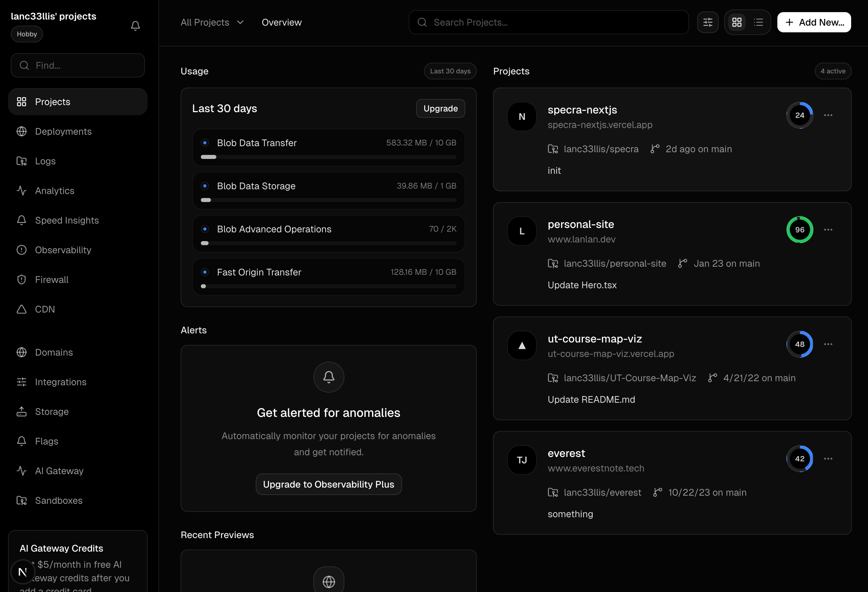This screenshot has width=868, height=592.
Task: Open AI Gateway sidebar item
Action: coord(59,471)
